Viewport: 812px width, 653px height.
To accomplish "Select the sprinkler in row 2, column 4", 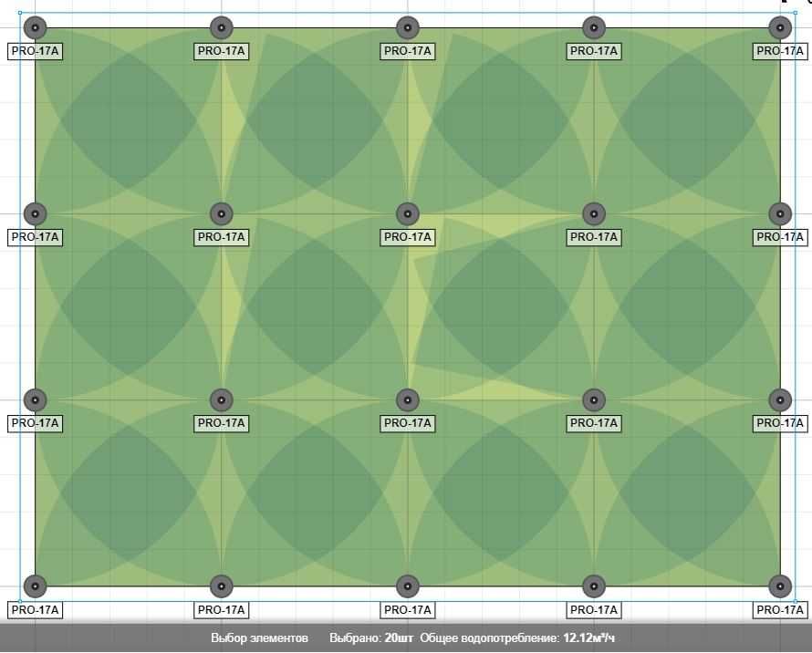I will tap(594, 213).
